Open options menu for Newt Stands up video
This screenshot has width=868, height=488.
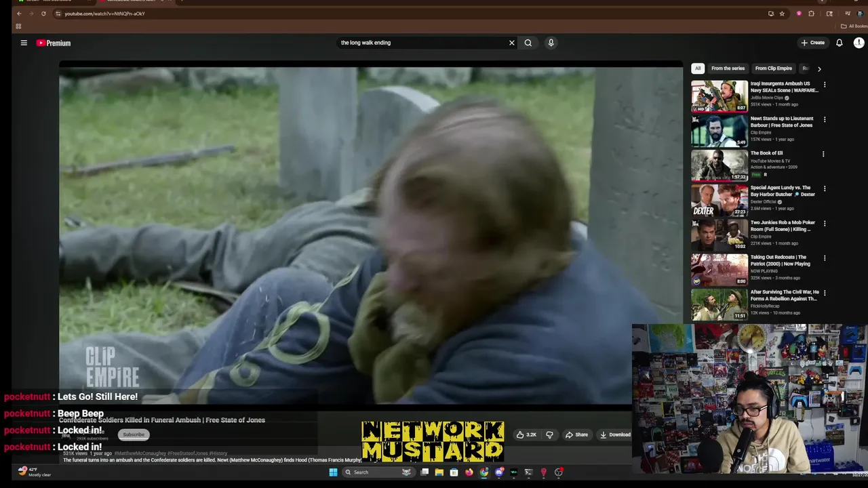(825, 119)
